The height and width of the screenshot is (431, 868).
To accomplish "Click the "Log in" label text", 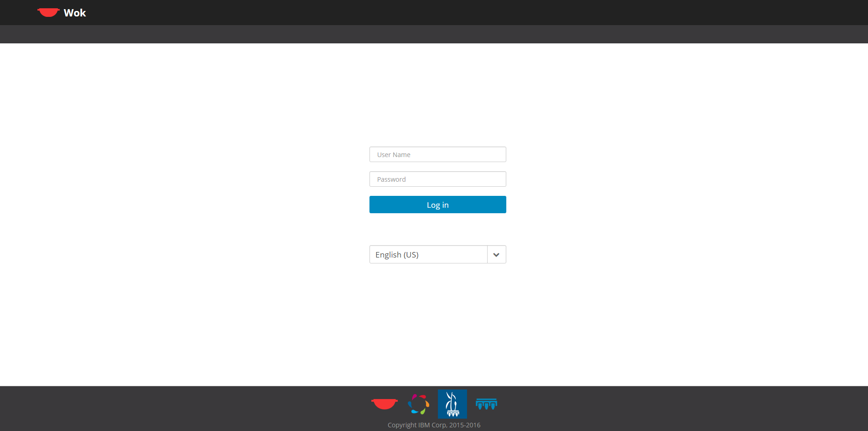I will tap(437, 205).
